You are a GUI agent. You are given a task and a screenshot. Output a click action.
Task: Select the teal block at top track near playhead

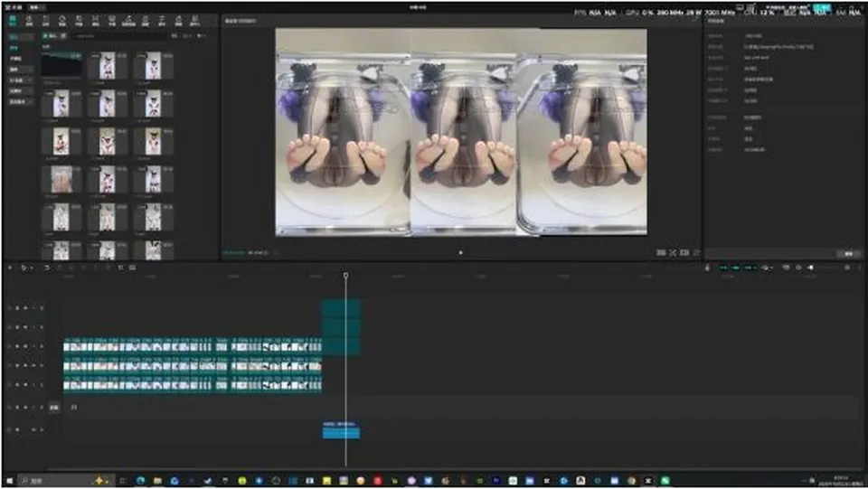tap(341, 308)
